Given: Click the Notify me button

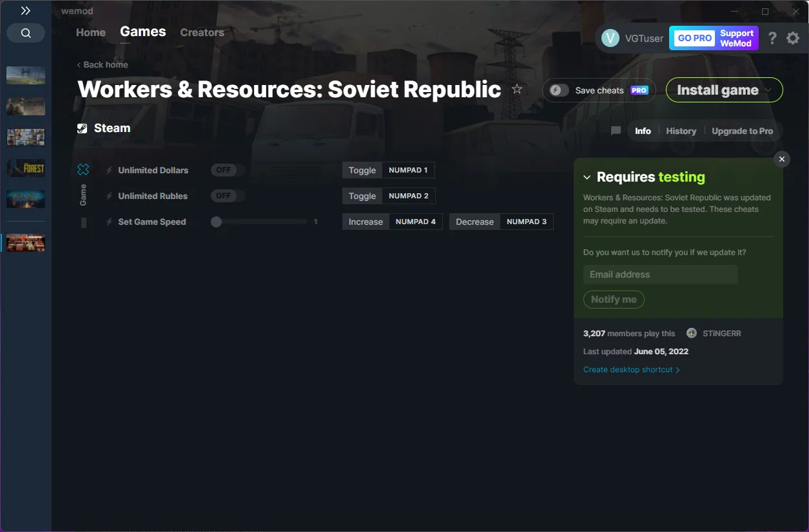Looking at the screenshot, I should (x=614, y=299).
